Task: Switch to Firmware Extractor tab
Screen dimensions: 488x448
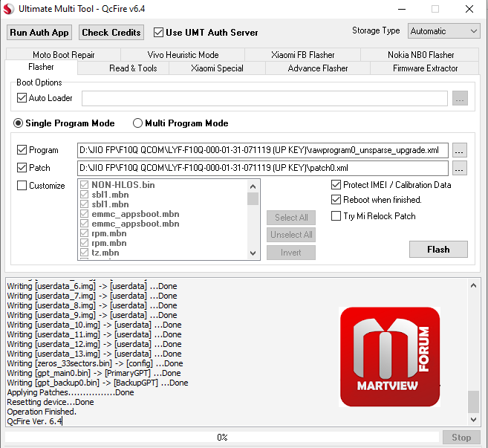Action: [425, 68]
